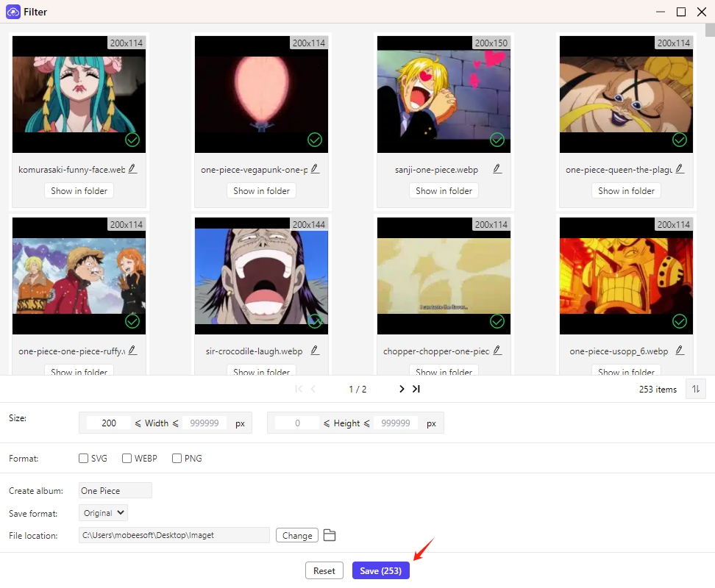715x588 pixels.
Task: Click the Change file location button
Action: (297, 535)
